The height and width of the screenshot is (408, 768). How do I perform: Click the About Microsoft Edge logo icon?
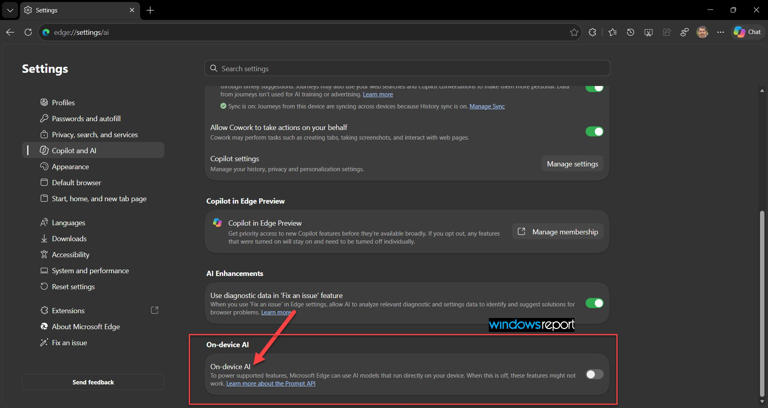click(x=44, y=327)
